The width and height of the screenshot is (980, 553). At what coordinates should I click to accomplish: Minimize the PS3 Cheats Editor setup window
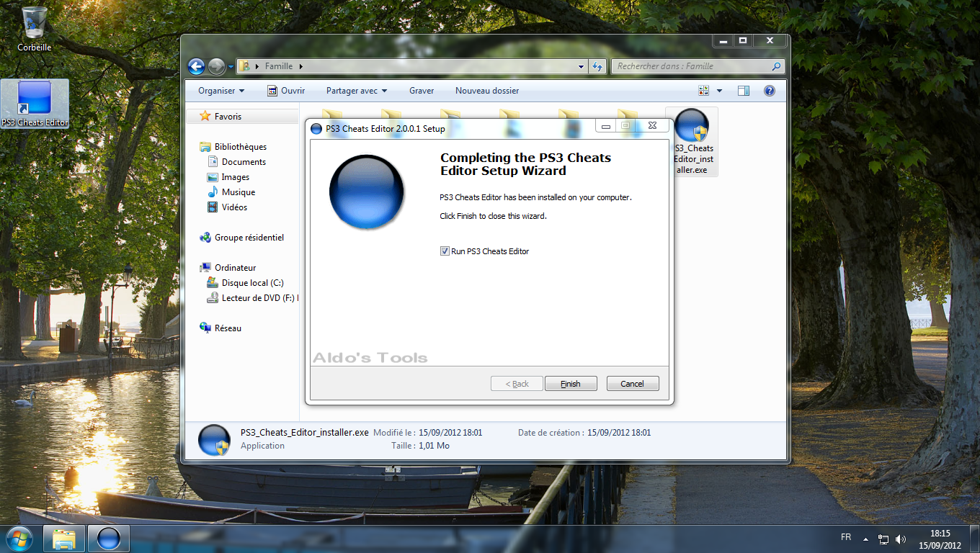pos(606,126)
